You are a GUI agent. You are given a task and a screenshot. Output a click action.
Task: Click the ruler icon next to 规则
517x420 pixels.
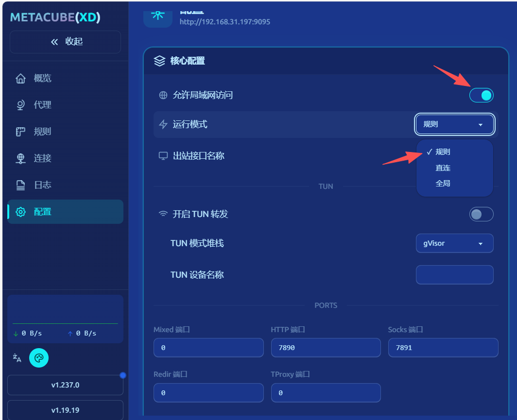(x=20, y=132)
